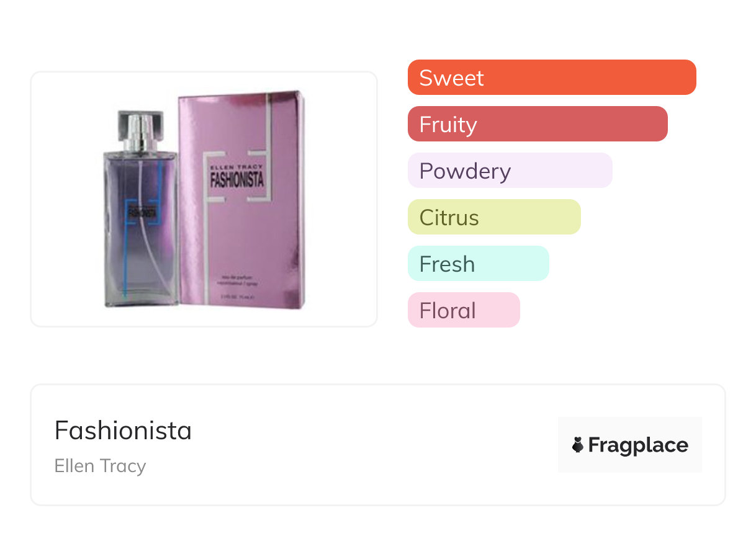
Task: Click the Fragplace wordmark text
Action: [x=638, y=445]
